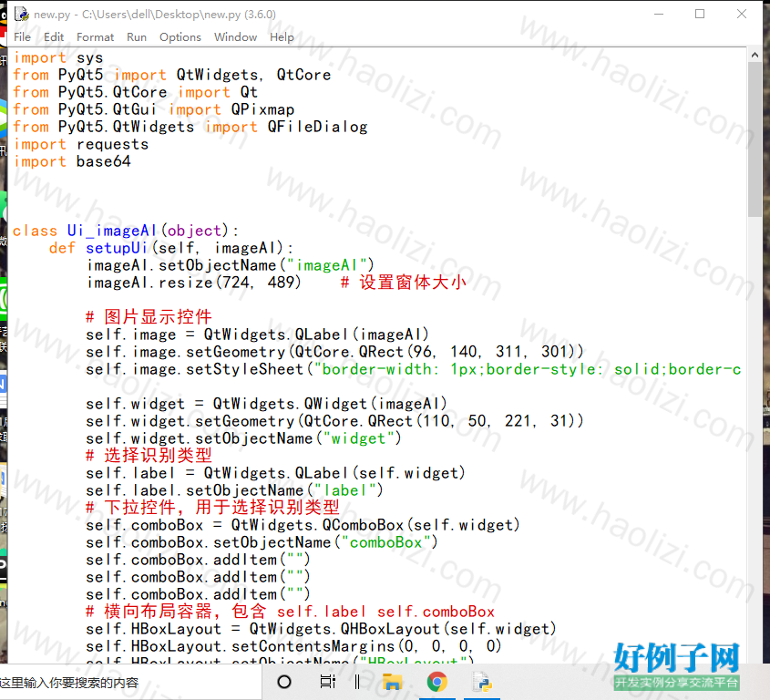Image resolution: width=770 pixels, height=700 pixels.
Task: Click 'from PyQt5.QtWidgets import QFileDialog' line
Action: point(190,127)
